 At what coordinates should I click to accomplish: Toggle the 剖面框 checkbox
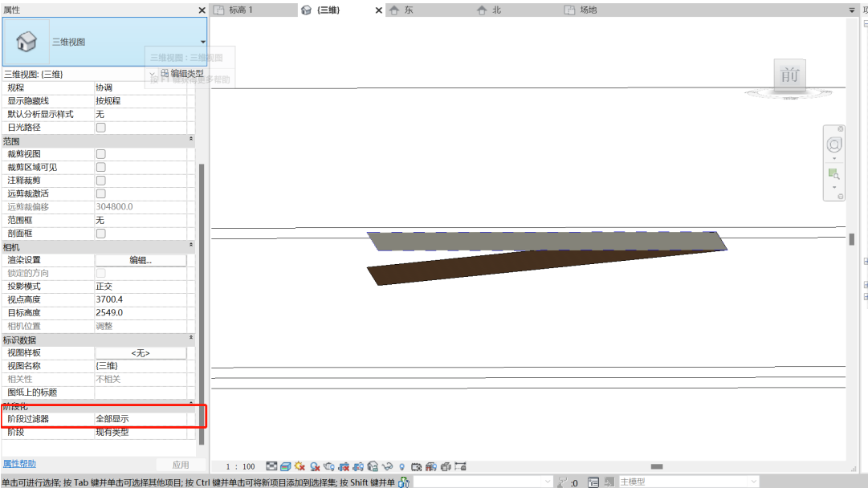pos(100,234)
